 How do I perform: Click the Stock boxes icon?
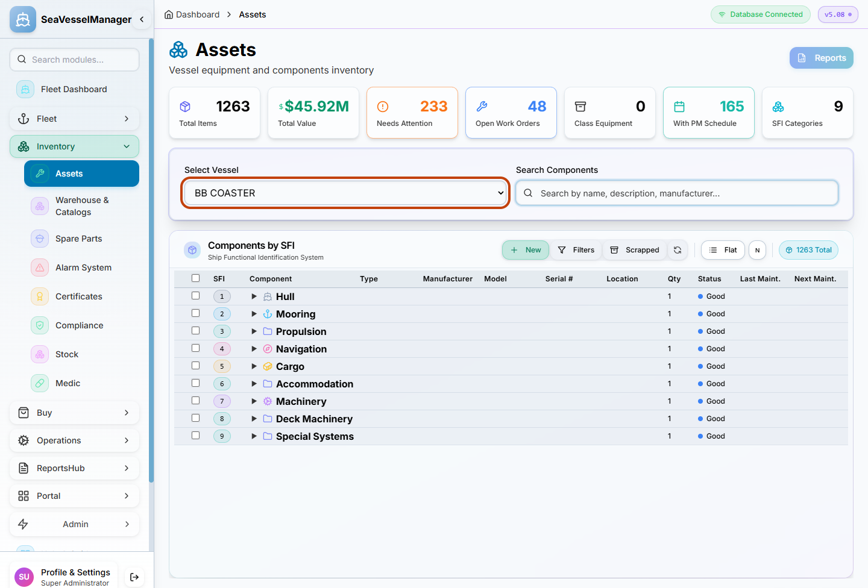[40, 354]
